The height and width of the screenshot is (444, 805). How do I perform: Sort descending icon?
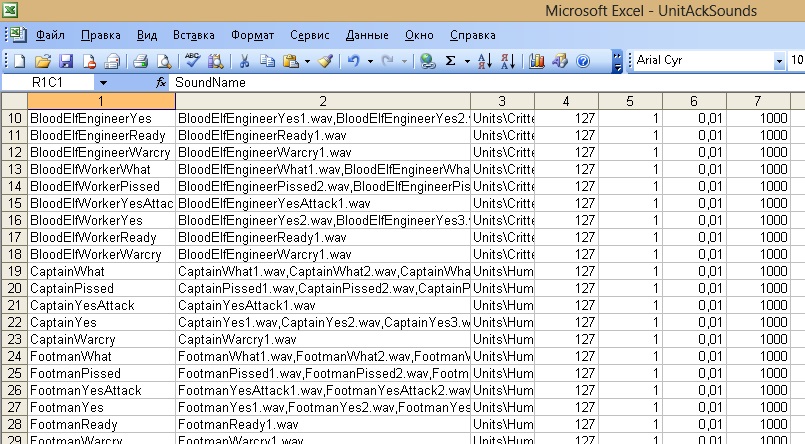tap(508, 61)
